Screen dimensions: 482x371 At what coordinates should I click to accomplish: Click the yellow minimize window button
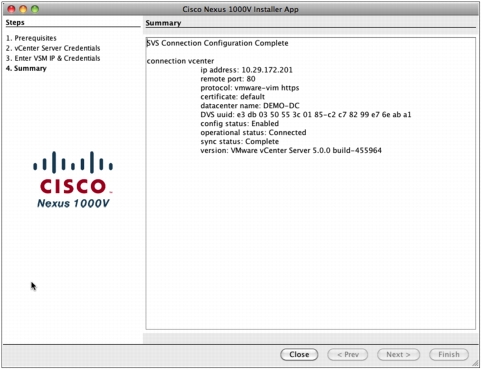[23, 9]
